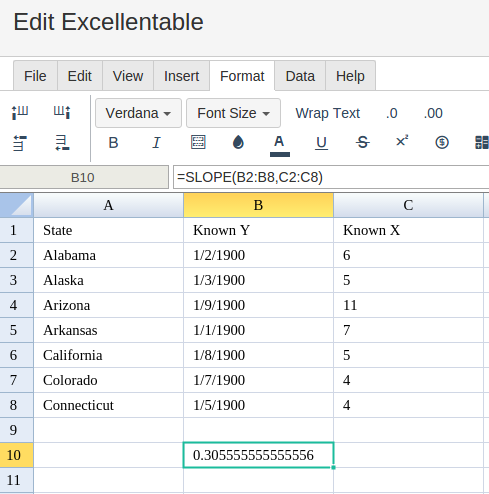This screenshot has width=489, height=494.
Task: Toggle underline formatting
Action: pyautogui.click(x=321, y=143)
